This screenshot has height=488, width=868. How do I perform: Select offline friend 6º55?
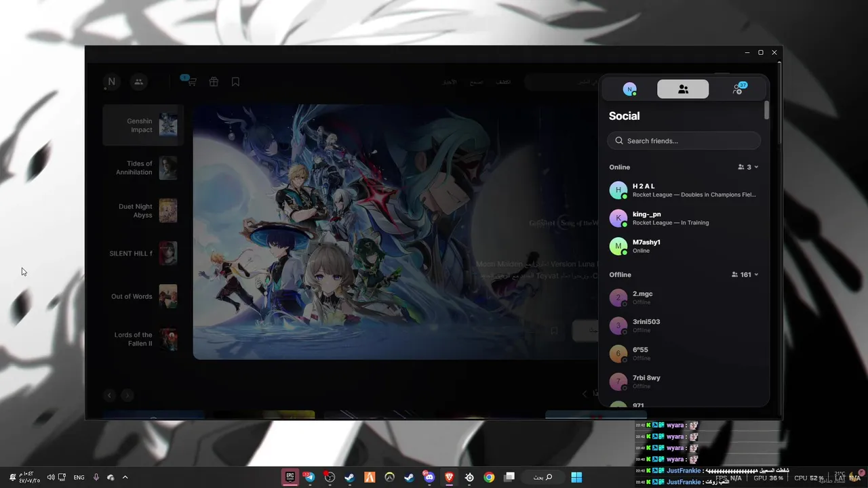pyautogui.click(x=684, y=354)
